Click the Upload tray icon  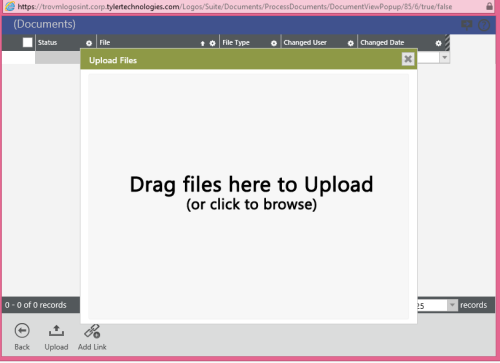tap(56, 331)
